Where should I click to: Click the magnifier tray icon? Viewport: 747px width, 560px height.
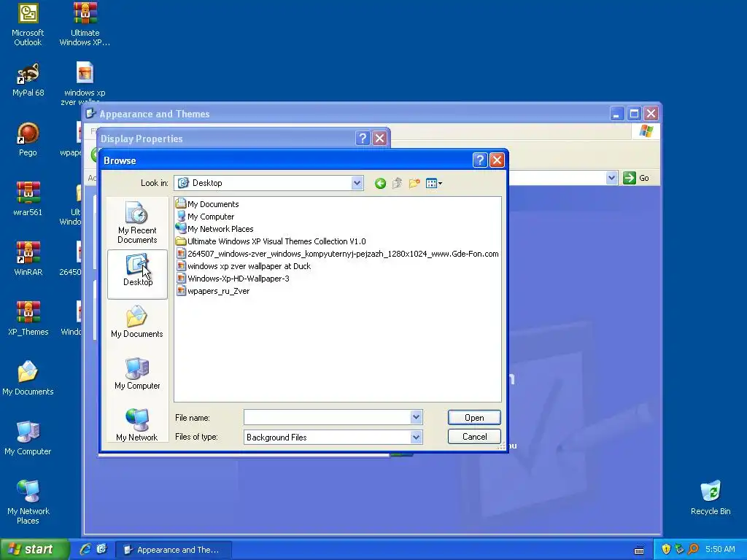click(693, 550)
